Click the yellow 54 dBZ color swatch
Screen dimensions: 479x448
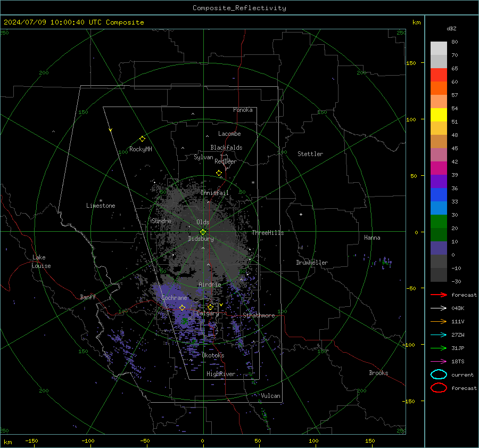pyautogui.click(x=439, y=115)
